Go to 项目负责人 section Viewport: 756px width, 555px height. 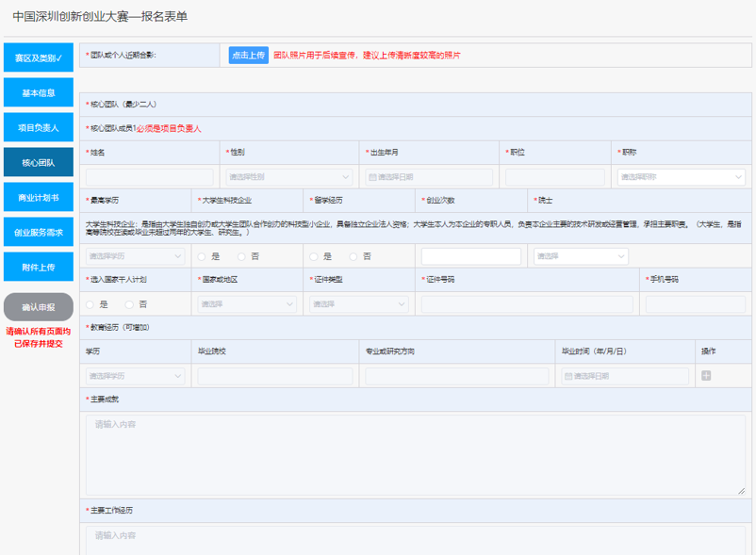(39, 127)
